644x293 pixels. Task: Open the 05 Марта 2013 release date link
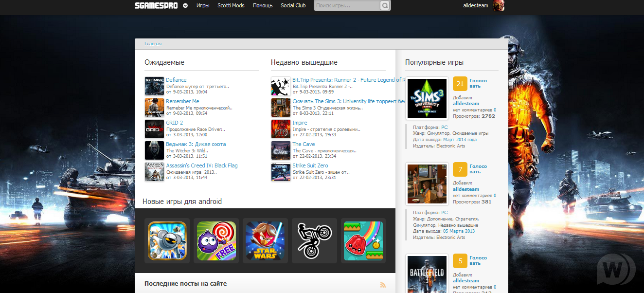coord(458,231)
